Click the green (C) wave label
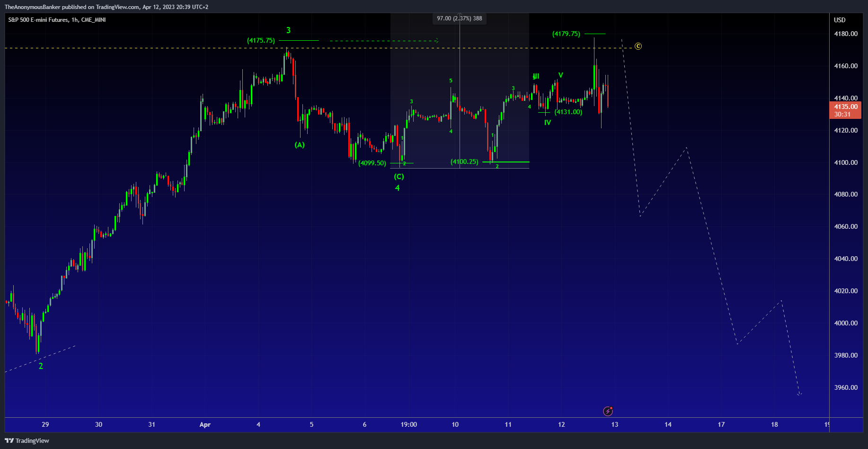This screenshot has width=868, height=449. (x=399, y=176)
